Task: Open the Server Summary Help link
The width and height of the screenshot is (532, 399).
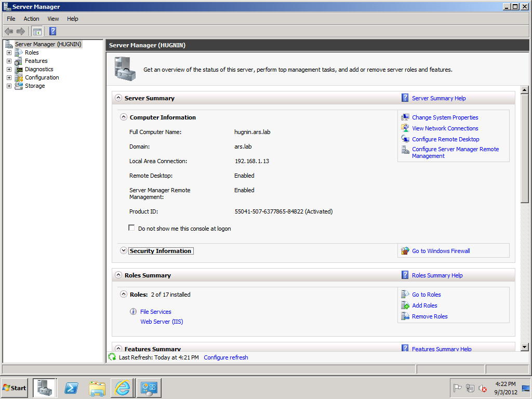Action: click(438, 98)
